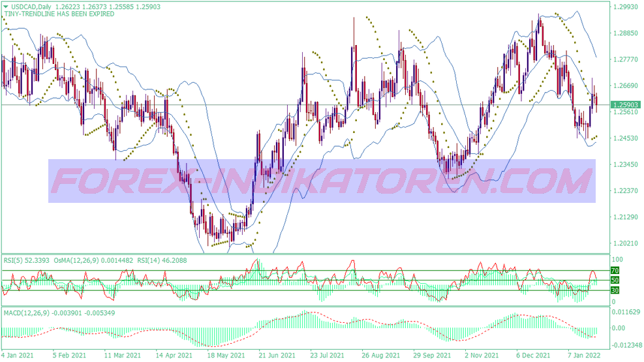The width and height of the screenshot is (644, 362).
Task: Click the 2 Nov 2021 date marker
Action: [x=481, y=355]
